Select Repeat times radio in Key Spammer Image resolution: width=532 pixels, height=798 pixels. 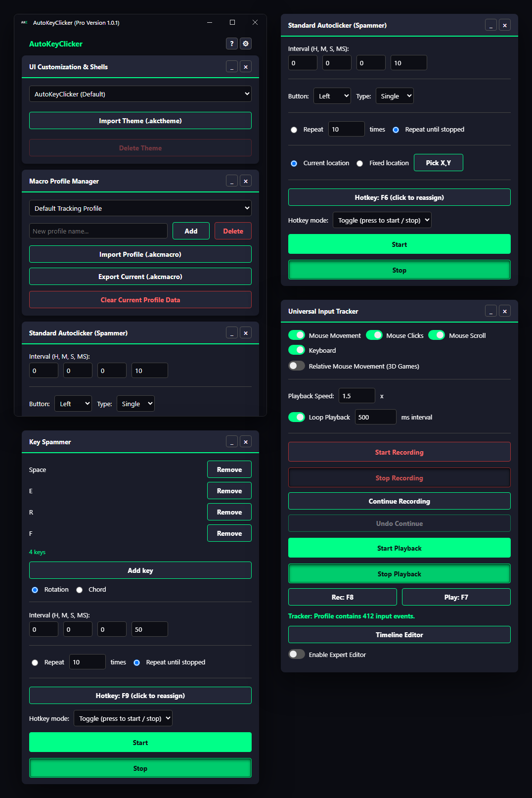coord(35,662)
